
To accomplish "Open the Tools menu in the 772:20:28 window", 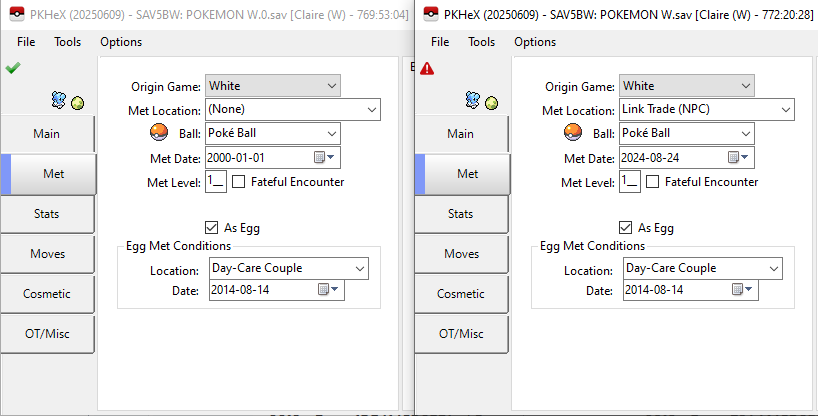I will tap(482, 42).
